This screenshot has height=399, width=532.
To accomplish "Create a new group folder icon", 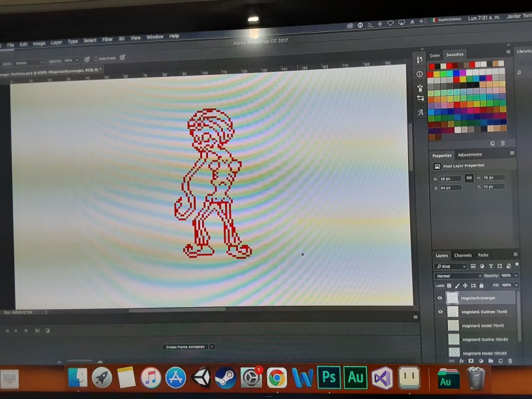I will [491, 361].
